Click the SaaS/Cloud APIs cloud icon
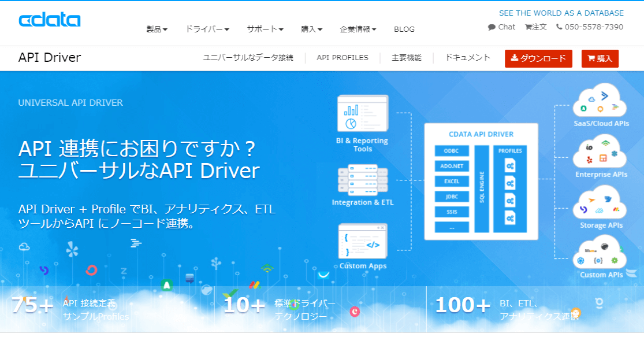Screen dimensions: 644x359 600,100
